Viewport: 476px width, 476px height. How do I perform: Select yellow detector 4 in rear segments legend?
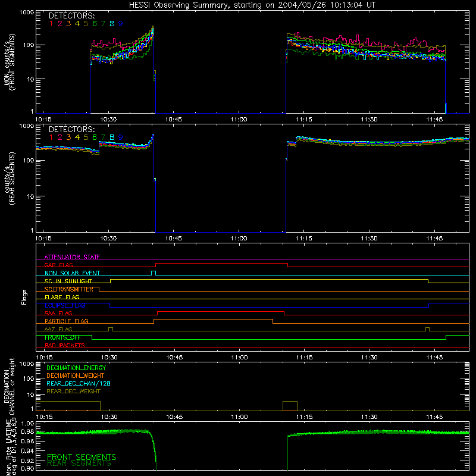point(77,137)
